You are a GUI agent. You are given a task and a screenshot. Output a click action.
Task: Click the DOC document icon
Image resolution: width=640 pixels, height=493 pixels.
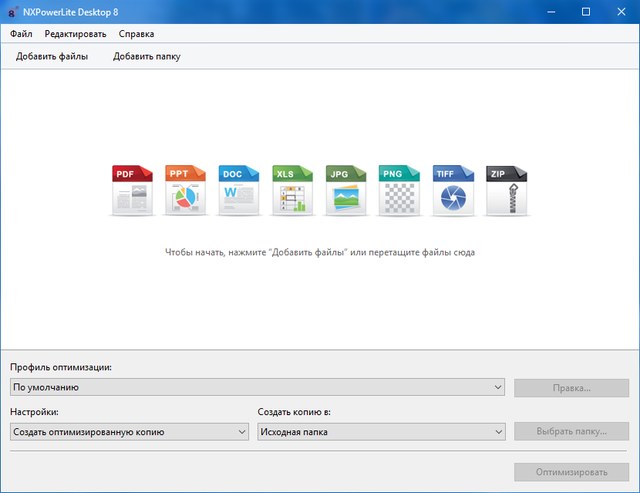(239, 191)
